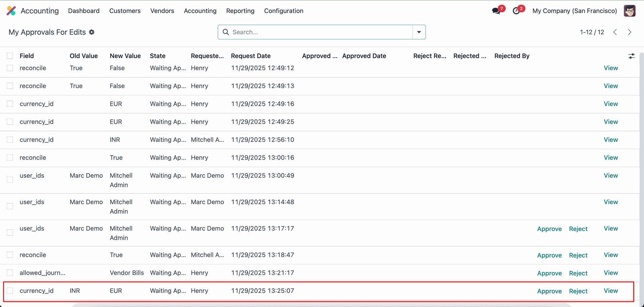Open gear settings beside My Approvals For Edits
The width and height of the screenshot is (644, 307).
pyautogui.click(x=92, y=32)
